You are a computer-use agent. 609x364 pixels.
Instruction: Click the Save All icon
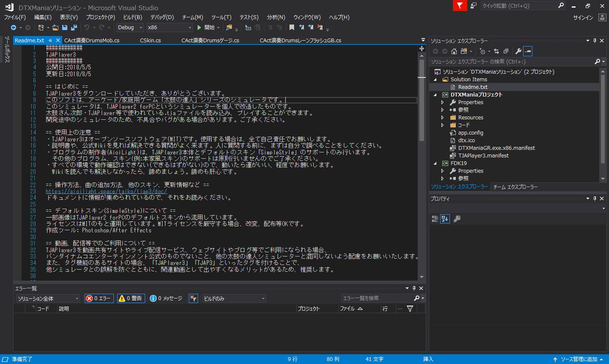[74, 28]
